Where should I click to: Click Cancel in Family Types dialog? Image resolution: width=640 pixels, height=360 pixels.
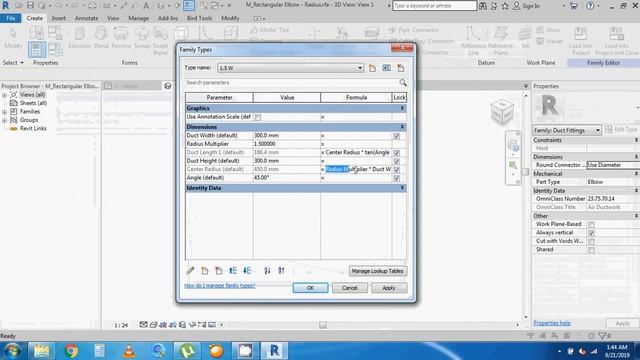(x=349, y=288)
